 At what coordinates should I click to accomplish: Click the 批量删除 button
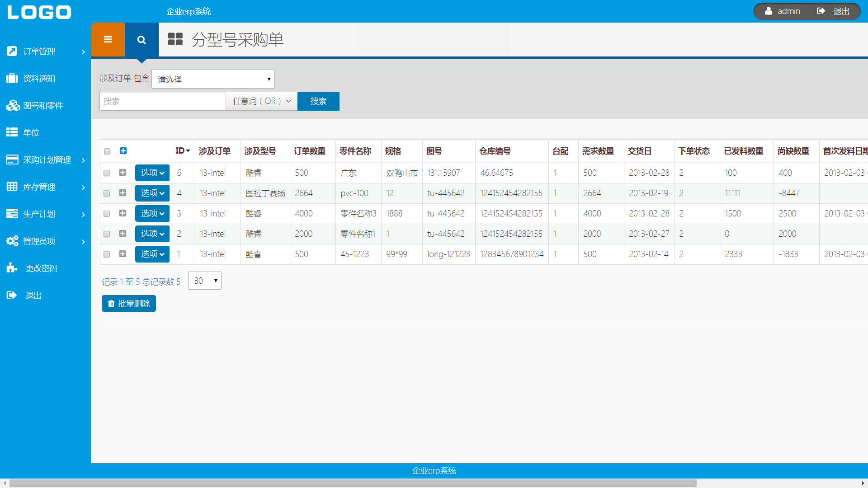click(129, 304)
